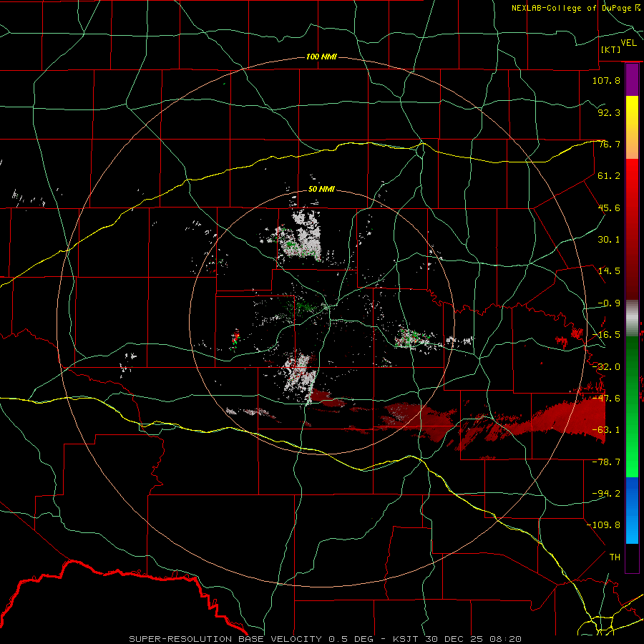Select the VEL heading above the color scale
The height and width of the screenshot is (644, 644).
pos(628,43)
